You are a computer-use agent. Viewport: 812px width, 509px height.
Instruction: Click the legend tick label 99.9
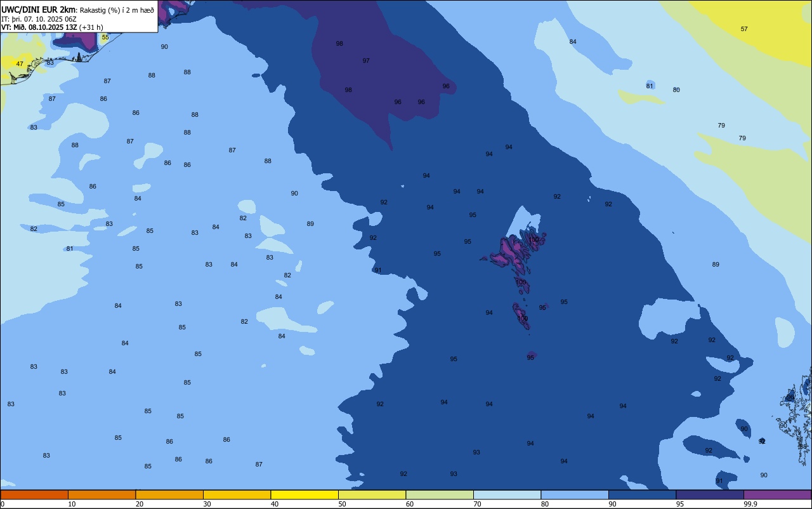[750, 504]
